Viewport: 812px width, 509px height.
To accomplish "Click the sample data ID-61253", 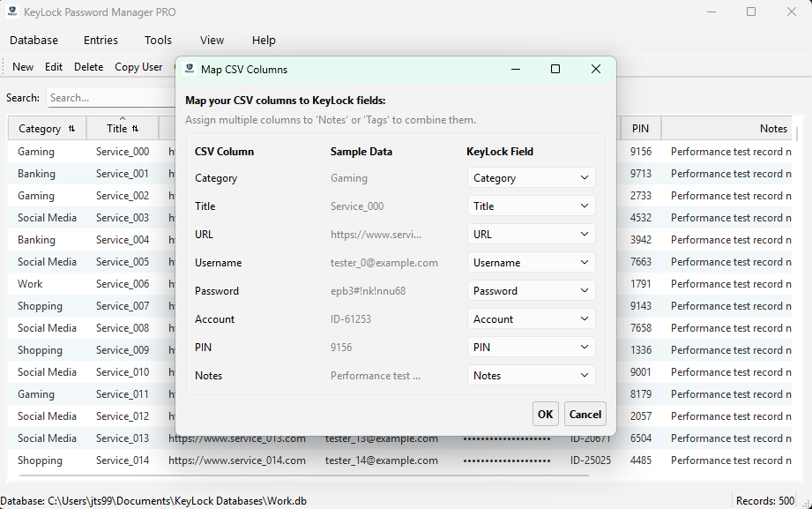I will [351, 319].
